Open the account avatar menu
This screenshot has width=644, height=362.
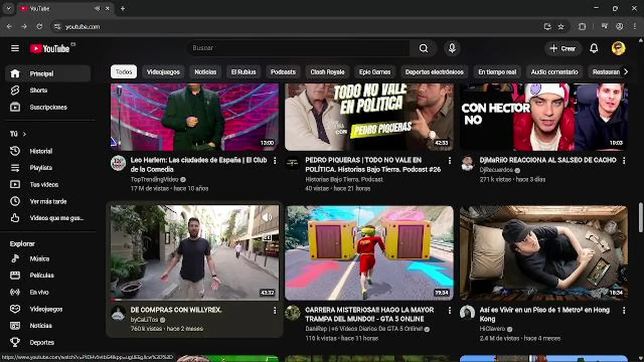click(618, 48)
